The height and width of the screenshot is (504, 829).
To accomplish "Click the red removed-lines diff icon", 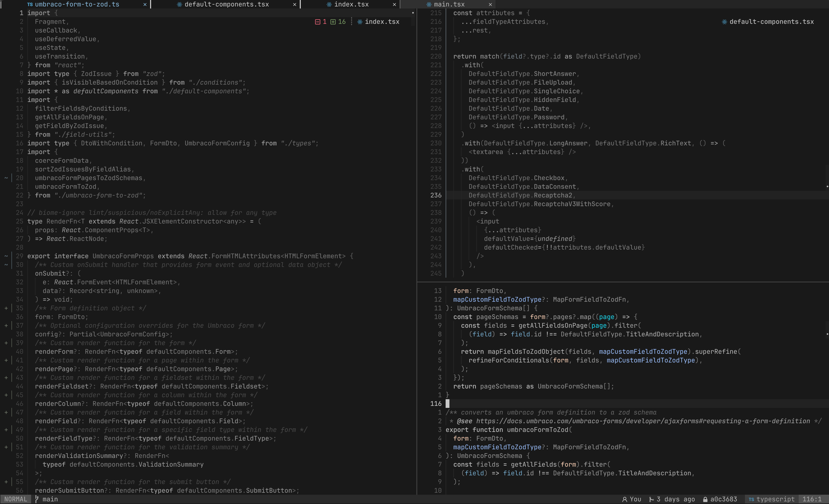I will click(x=317, y=22).
